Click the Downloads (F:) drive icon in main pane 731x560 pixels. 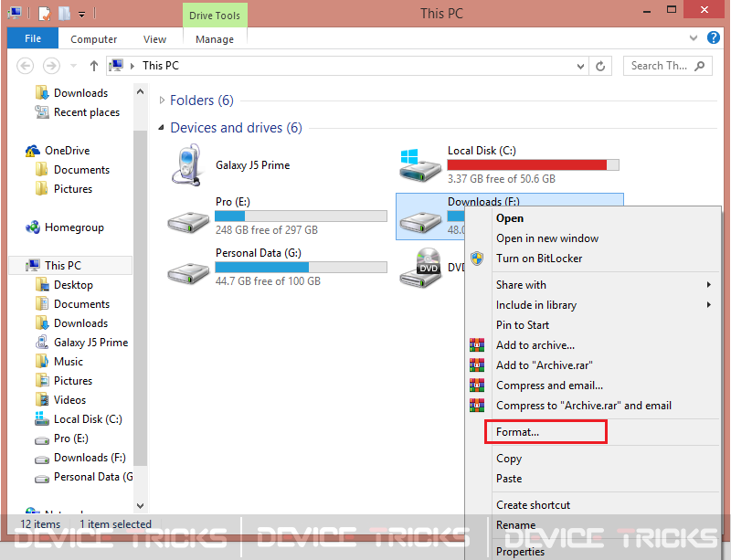pyautogui.click(x=420, y=222)
